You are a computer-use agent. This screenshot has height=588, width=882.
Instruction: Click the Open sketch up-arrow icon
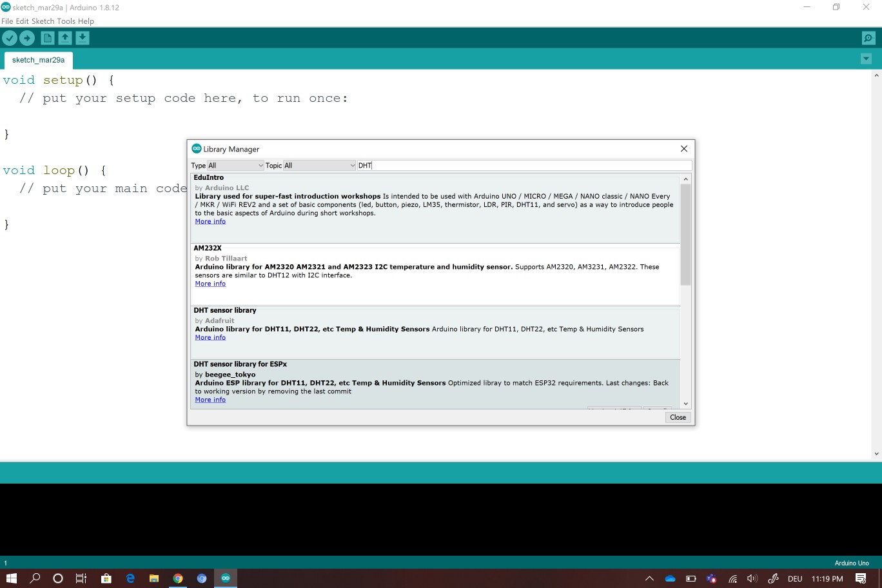tap(65, 38)
